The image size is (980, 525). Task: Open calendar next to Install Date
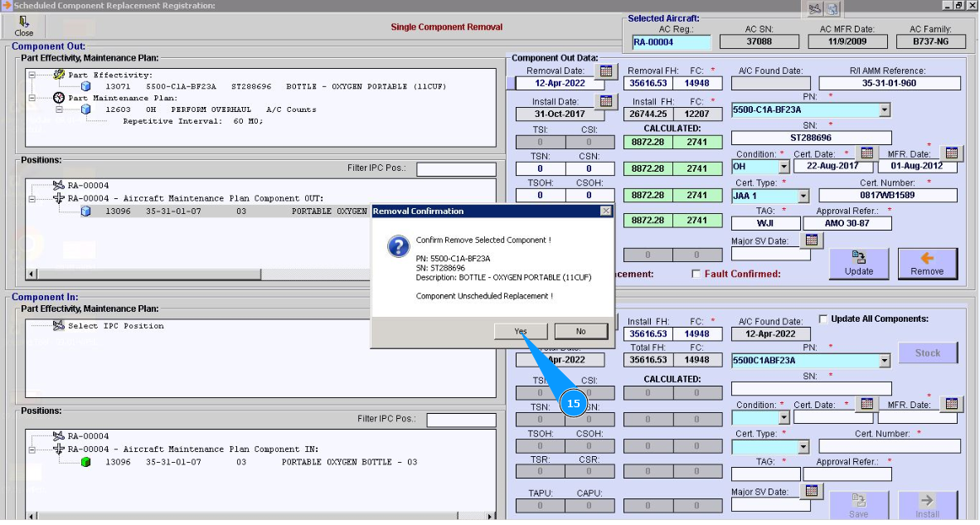[605, 102]
